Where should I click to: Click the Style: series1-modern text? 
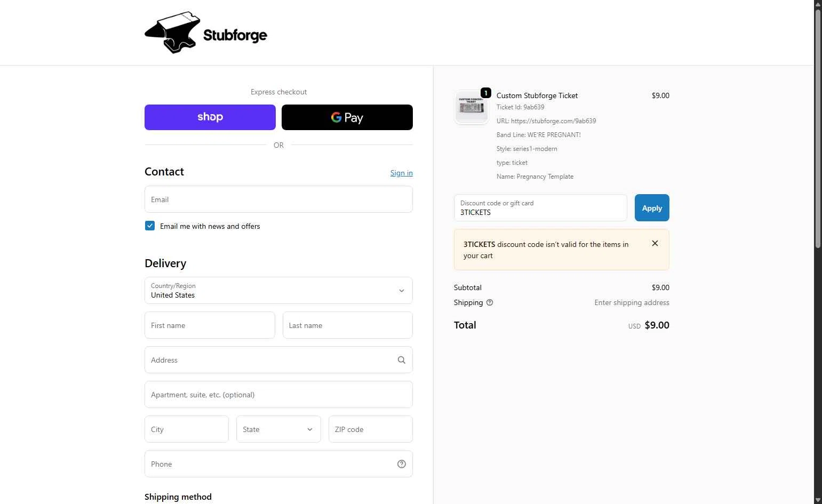tap(527, 149)
